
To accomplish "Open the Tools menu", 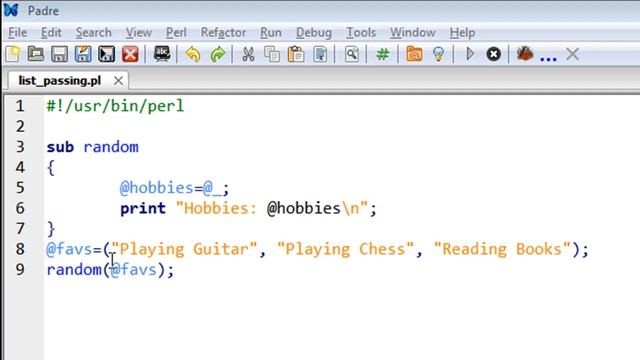I will click(361, 33).
